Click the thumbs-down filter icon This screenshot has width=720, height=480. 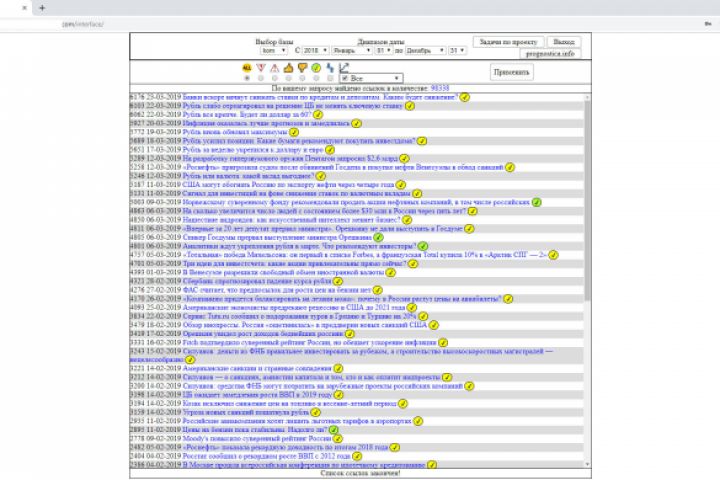(302, 68)
